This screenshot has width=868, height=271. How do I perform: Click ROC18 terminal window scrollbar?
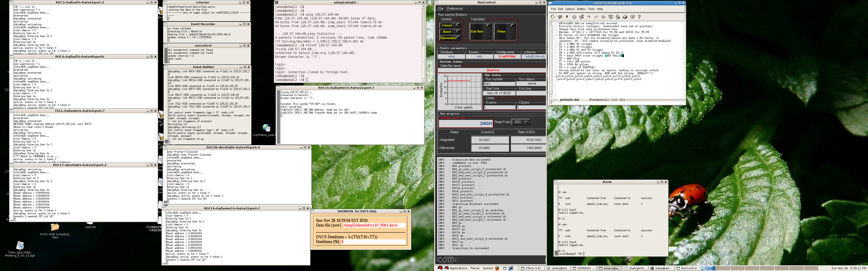pyautogui.click(x=165, y=176)
